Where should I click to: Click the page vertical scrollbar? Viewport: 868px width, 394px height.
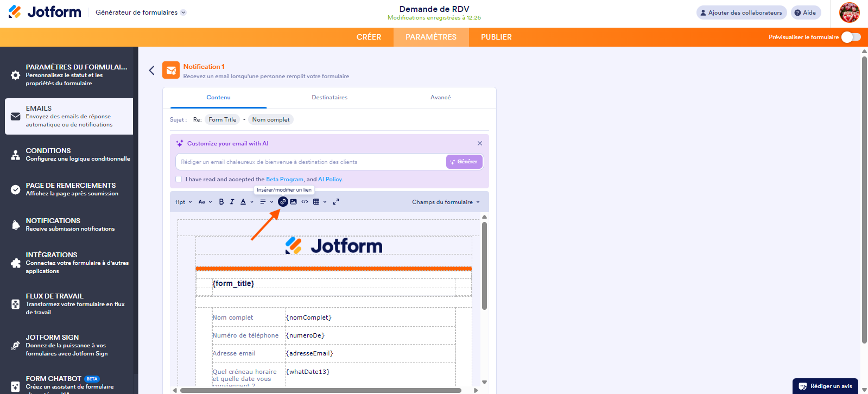pos(865,200)
